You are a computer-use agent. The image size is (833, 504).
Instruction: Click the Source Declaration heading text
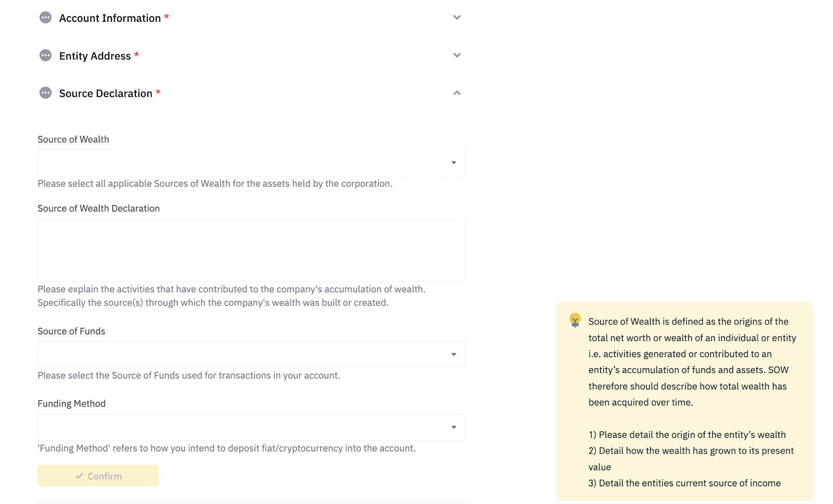pyautogui.click(x=106, y=93)
